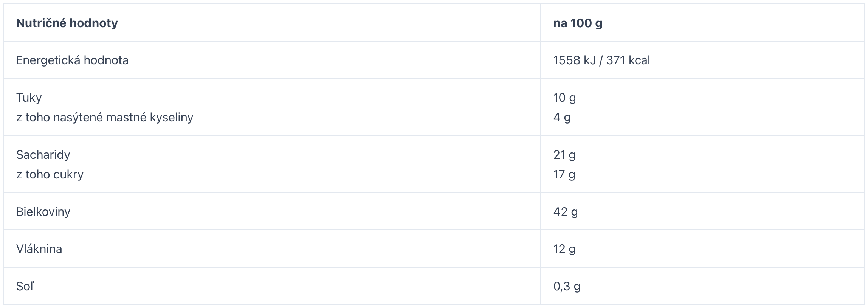Select the Vláknina row label
Screen dimensions: 868x307
pos(39,249)
